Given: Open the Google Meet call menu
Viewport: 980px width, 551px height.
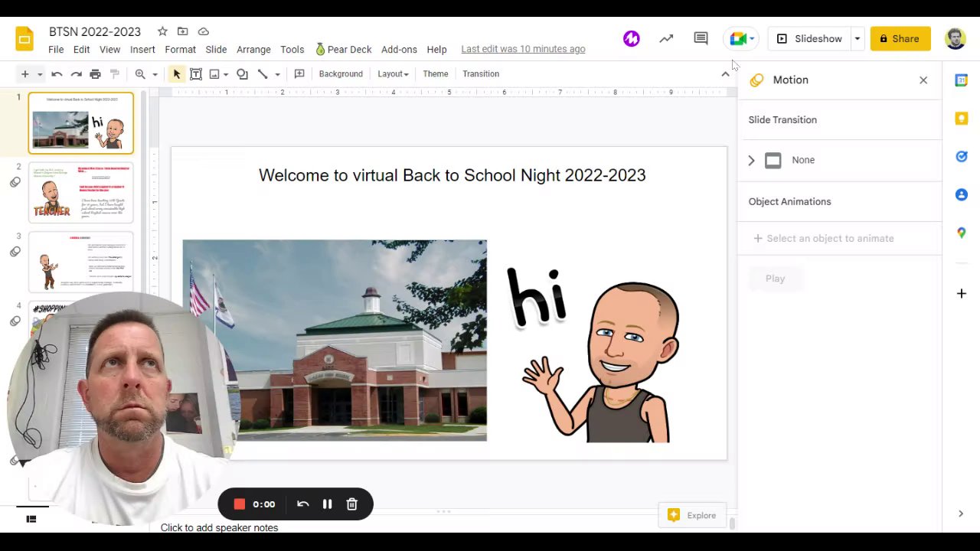Looking at the screenshot, I should (742, 38).
